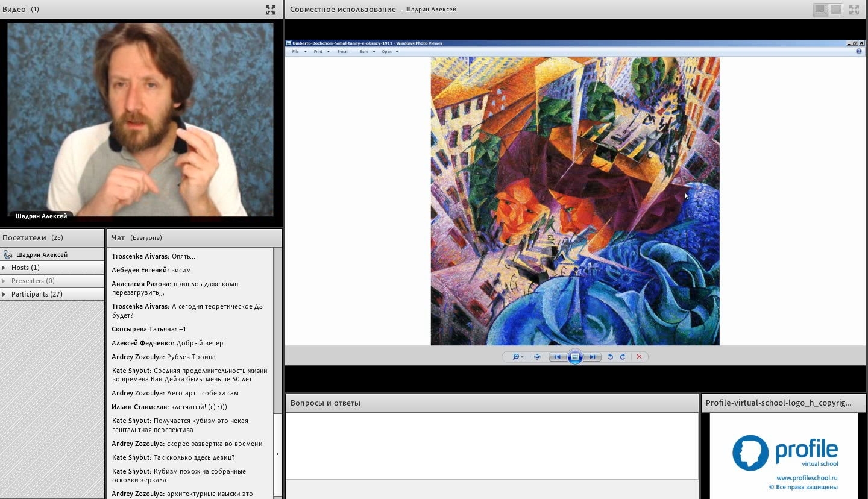Click the 'архитектурные изыски это' message
The image size is (868, 499).
[x=182, y=494]
